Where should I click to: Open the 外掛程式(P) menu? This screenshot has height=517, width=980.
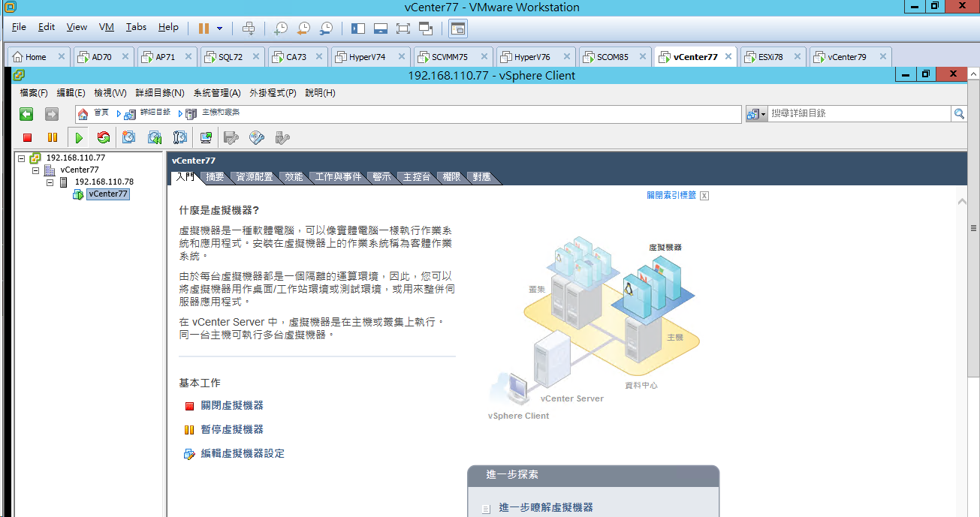tap(273, 93)
